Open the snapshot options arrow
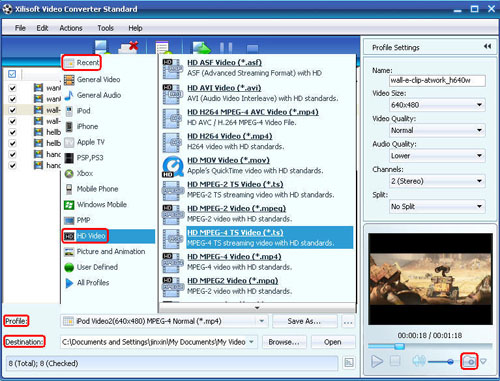This screenshot has width=500, height=381. coord(483,361)
